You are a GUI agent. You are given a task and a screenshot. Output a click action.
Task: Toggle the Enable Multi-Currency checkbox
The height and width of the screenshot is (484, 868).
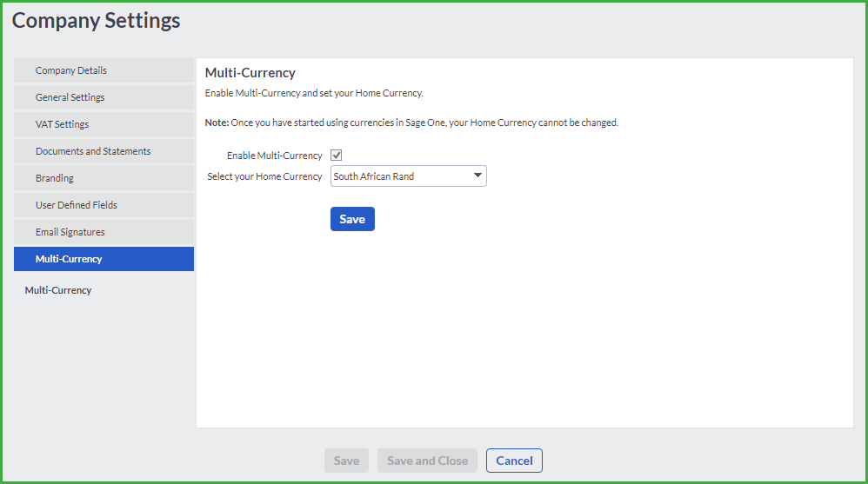point(336,156)
